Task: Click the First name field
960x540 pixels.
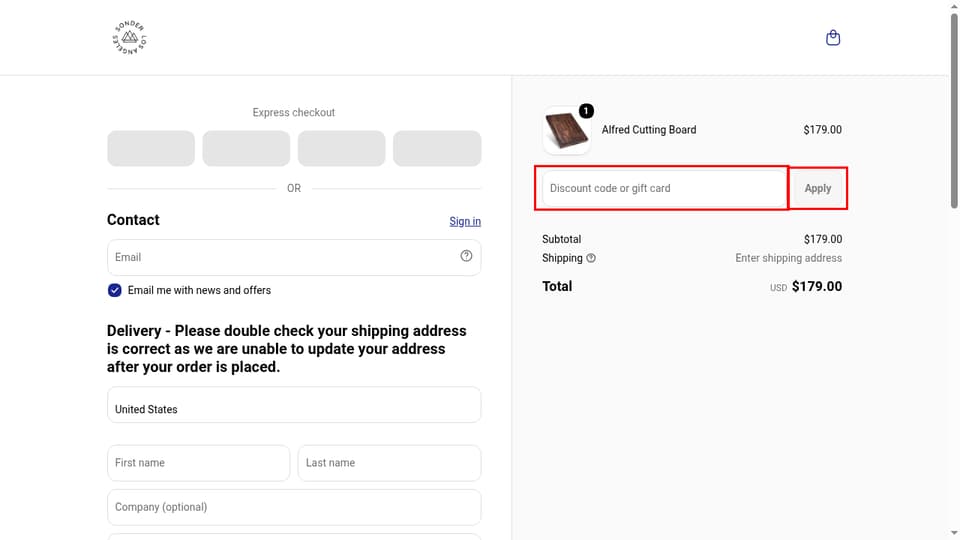Action: (x=198, y=463)
